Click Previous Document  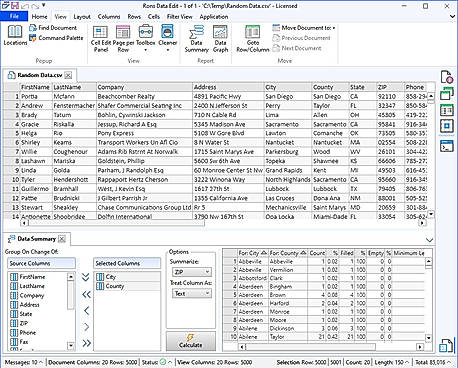tap(302, 38)
